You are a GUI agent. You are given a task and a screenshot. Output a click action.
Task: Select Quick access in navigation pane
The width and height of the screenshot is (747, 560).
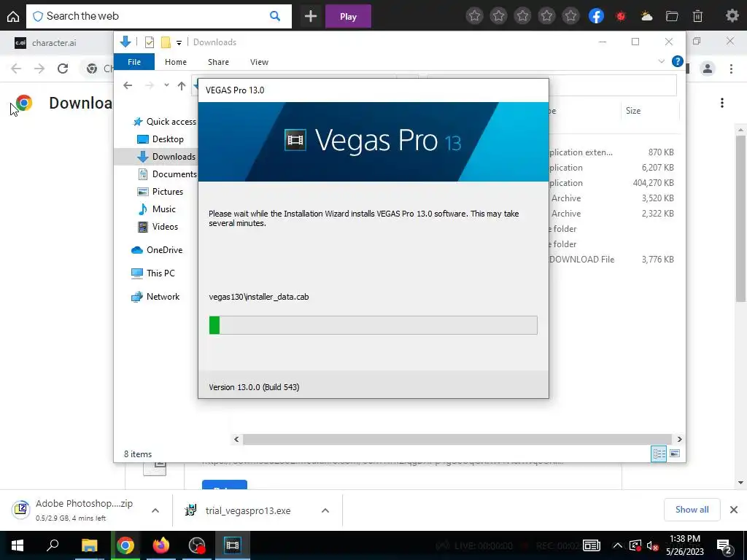pyautogui.click(x=164, y=122)
